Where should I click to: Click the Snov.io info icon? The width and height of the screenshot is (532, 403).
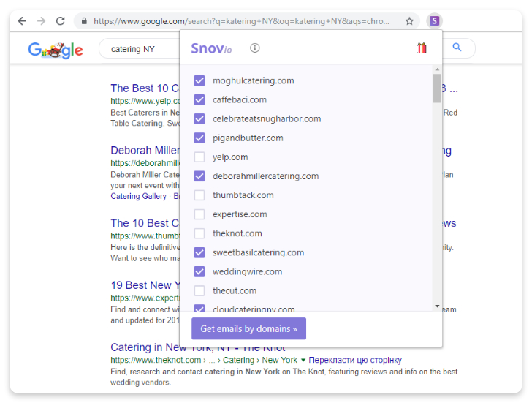coord(255,48)
